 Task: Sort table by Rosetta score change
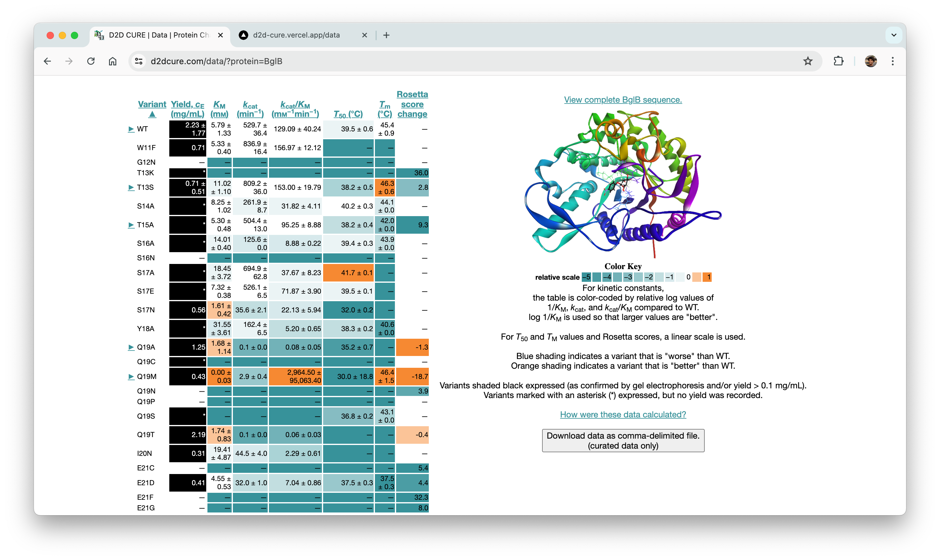[x=412, y=104]
